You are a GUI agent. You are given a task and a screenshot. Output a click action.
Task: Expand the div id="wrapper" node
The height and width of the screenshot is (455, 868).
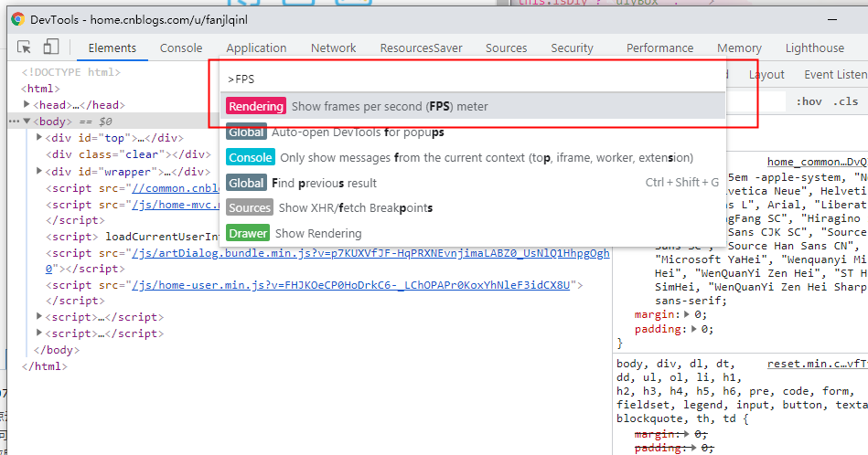pos(38,171)
